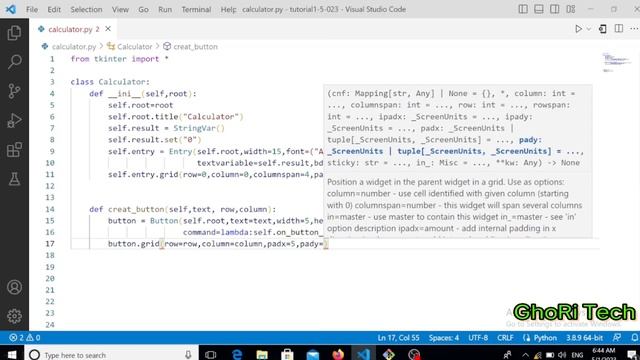Open File Explorer from the taskbar
Screen dimensions: 640x360
pyautogui.click(x=262, y=354)
